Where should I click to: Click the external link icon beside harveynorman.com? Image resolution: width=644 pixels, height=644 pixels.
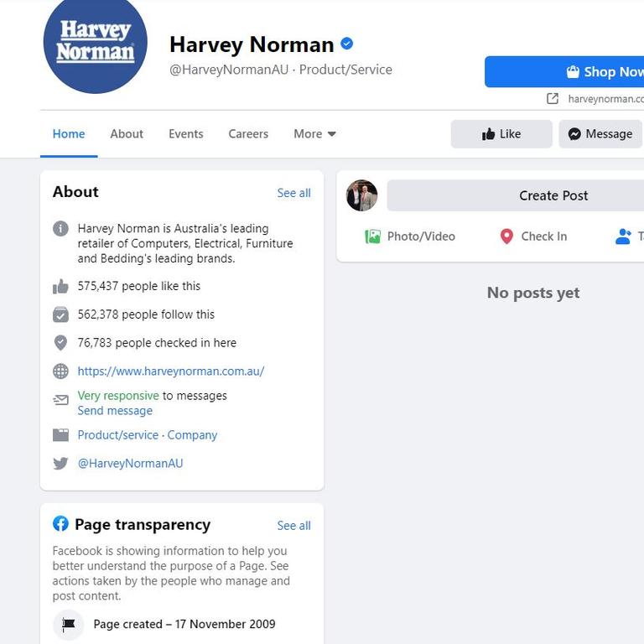pyautogui.click(x=553, y=99)
